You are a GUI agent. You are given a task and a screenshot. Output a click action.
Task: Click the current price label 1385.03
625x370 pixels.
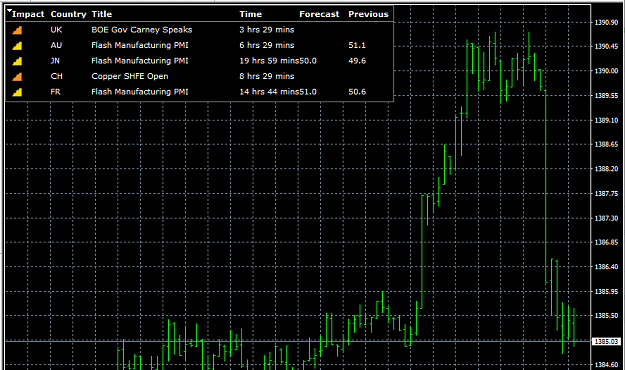click(607, 342)
